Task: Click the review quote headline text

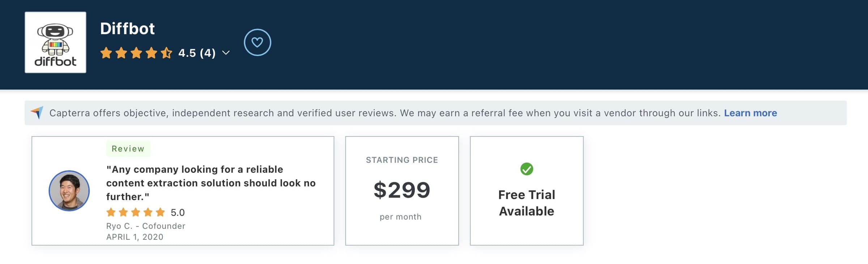Action: 211,183
